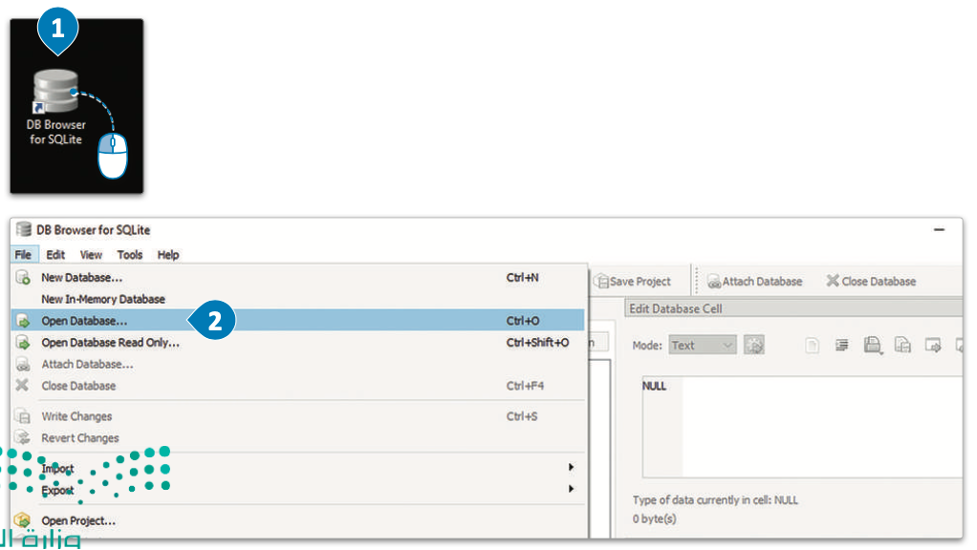This screenshot has width=977, height=550.
Task: Select Close Database in File menu
Action: (298, 386)
